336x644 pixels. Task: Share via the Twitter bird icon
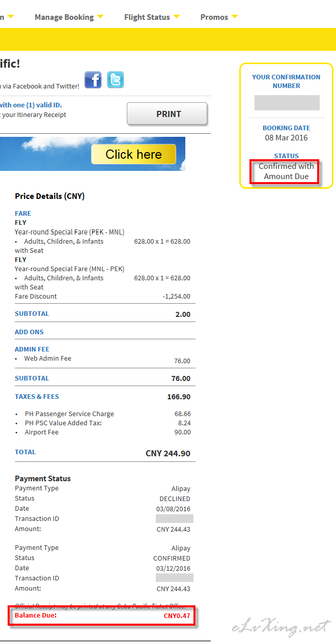tap(116, 80)
